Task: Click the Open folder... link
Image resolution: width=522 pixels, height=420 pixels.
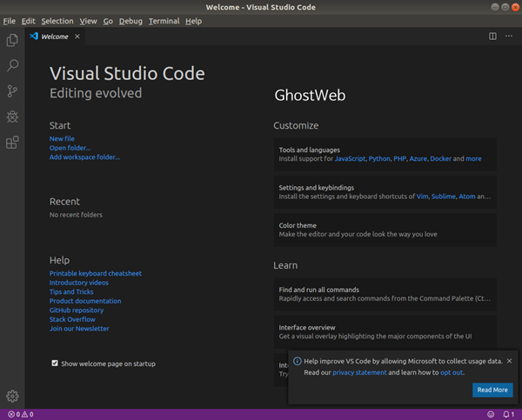Action: [x=70, y=148]
